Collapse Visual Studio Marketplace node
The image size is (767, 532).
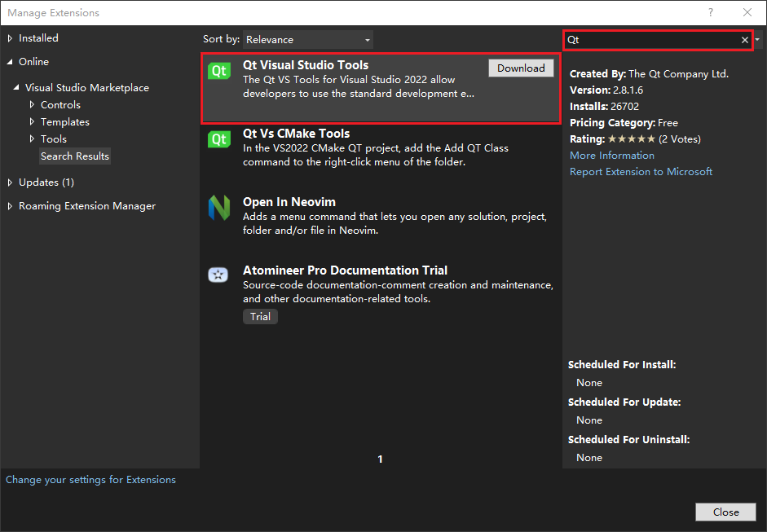point(16,87)
